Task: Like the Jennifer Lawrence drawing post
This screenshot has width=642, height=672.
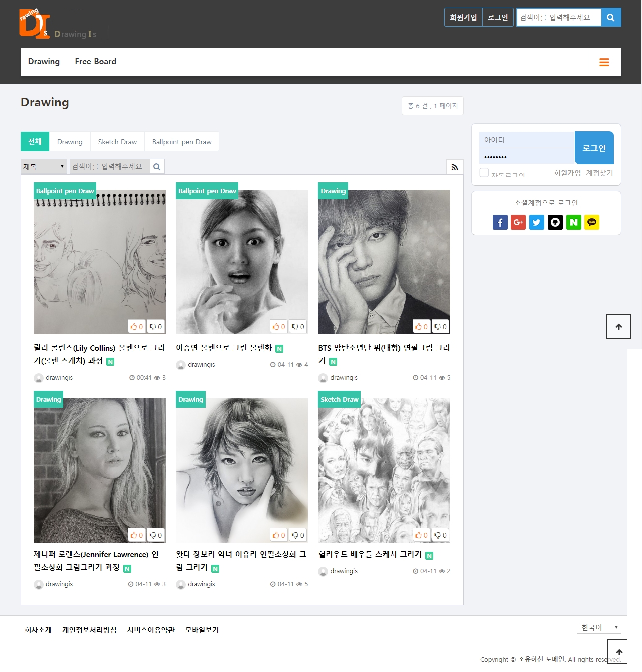Action: click(x=137, y=535)
